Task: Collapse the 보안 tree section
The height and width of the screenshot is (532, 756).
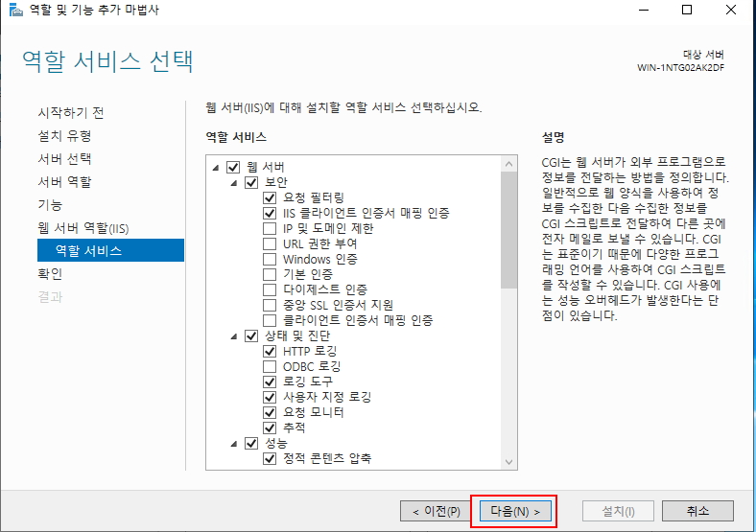Action: point(234,182)
